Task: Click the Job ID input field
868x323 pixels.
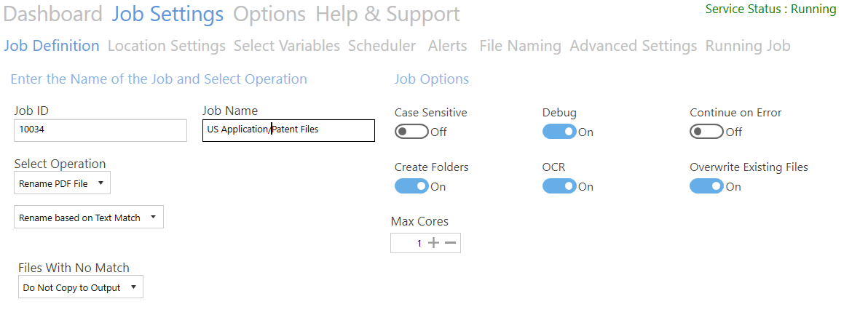Action: (100, 130)
